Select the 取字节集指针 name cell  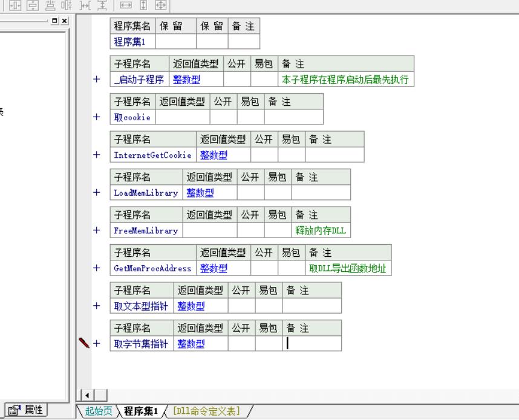[x=142, y=344]
